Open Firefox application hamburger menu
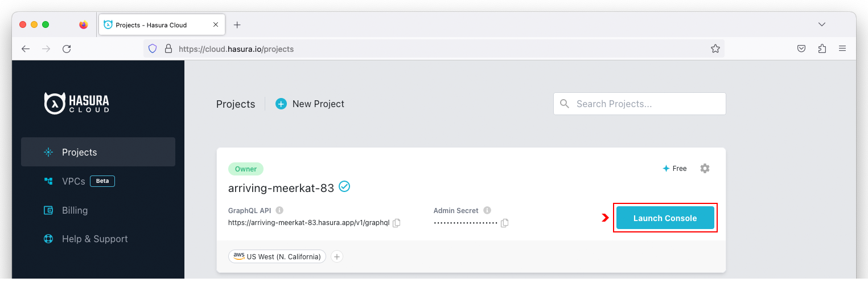868x290 pixels. pyautogui.click(x=842, y=49)
